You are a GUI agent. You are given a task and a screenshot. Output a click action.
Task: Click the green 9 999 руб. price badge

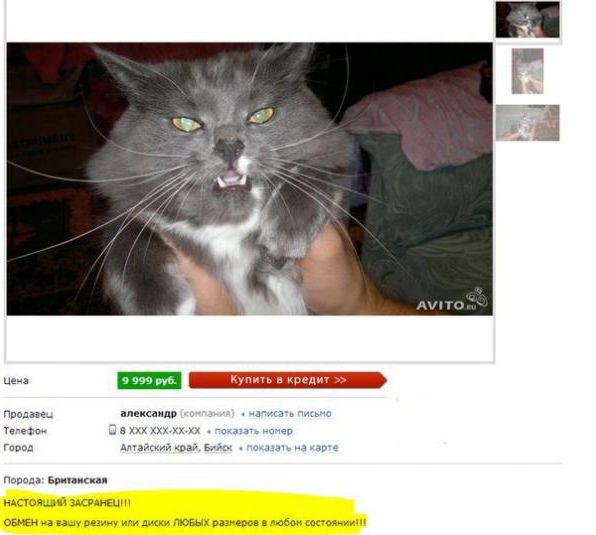(x=149, y=380)
